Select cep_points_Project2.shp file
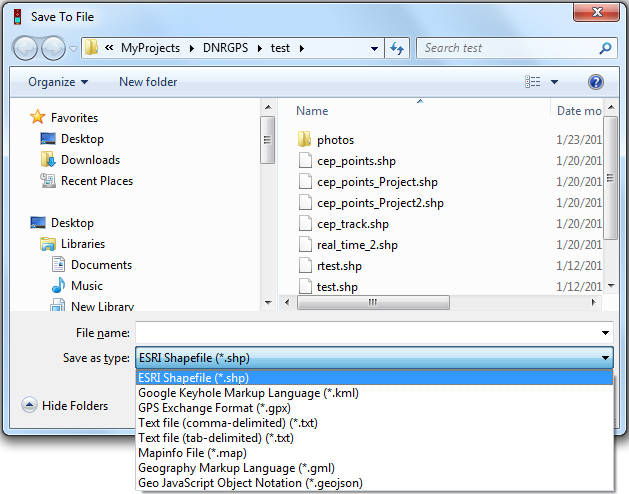This screenshot has height=494, width=629. [371, 203]
